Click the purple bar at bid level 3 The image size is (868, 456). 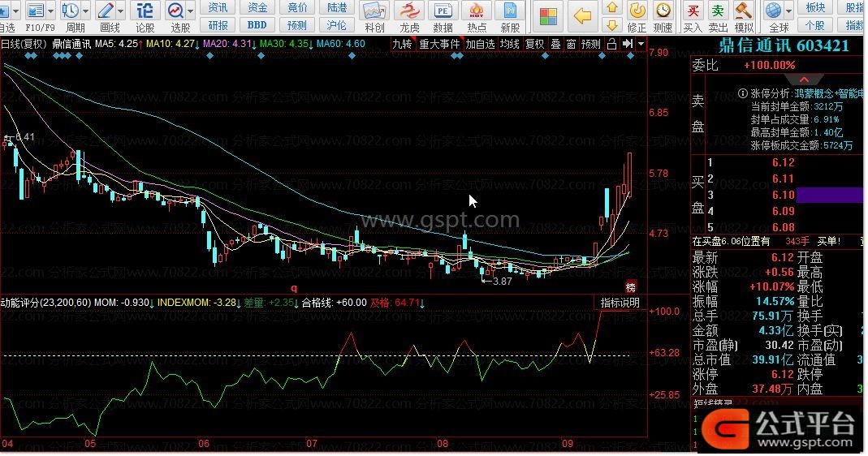click(829, 195)
